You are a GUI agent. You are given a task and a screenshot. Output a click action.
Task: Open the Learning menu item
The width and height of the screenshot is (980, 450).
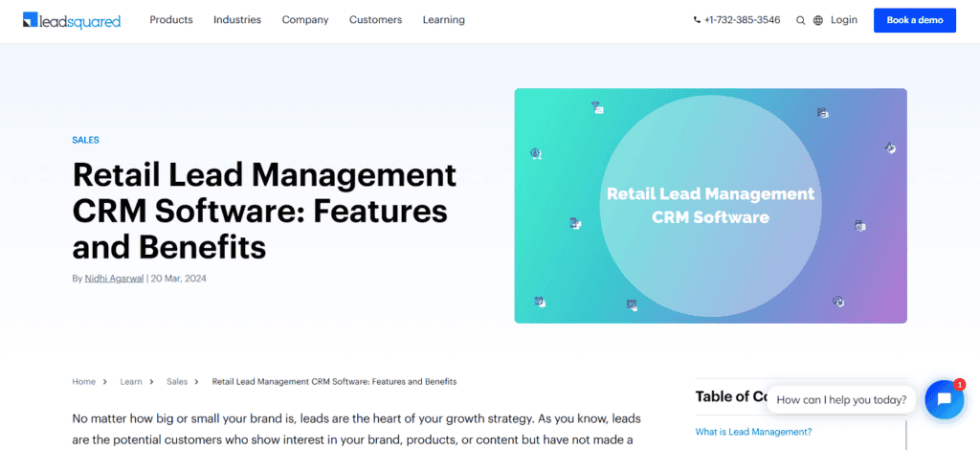[x=444, y=20]
